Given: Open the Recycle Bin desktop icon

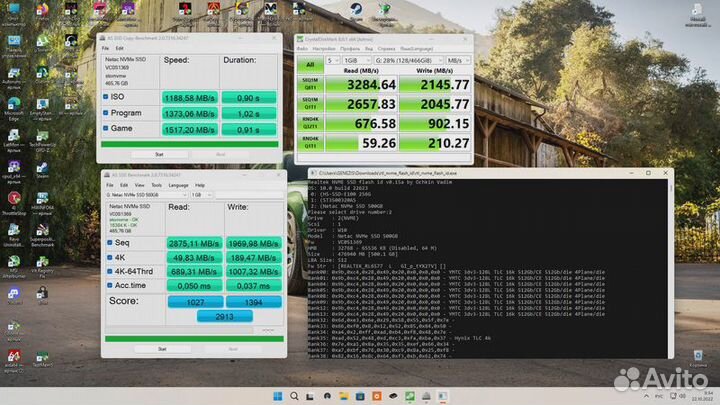Looking at the screenshot, I should click(x=698, y=357).
